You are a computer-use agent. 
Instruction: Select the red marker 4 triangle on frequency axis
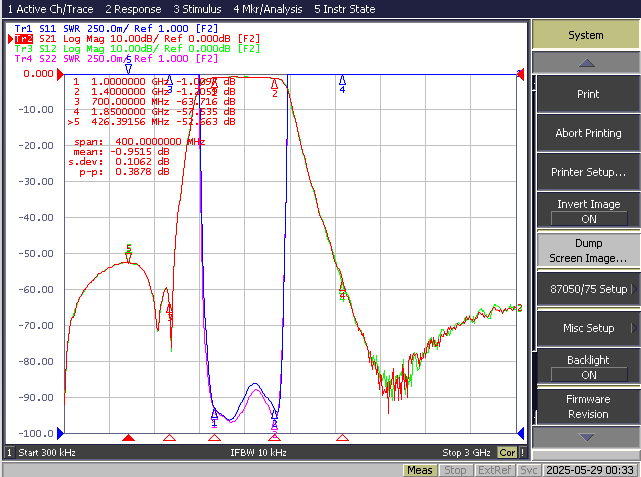[342, 438]
